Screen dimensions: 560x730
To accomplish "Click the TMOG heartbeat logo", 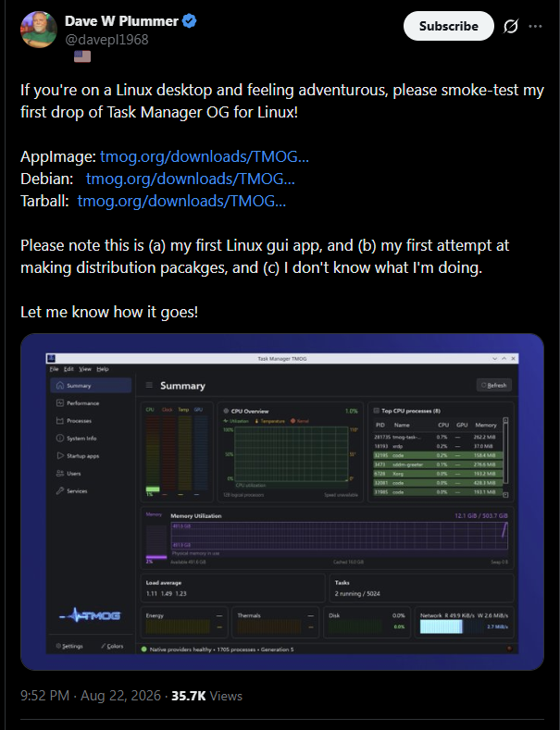I will pos(90,615).
